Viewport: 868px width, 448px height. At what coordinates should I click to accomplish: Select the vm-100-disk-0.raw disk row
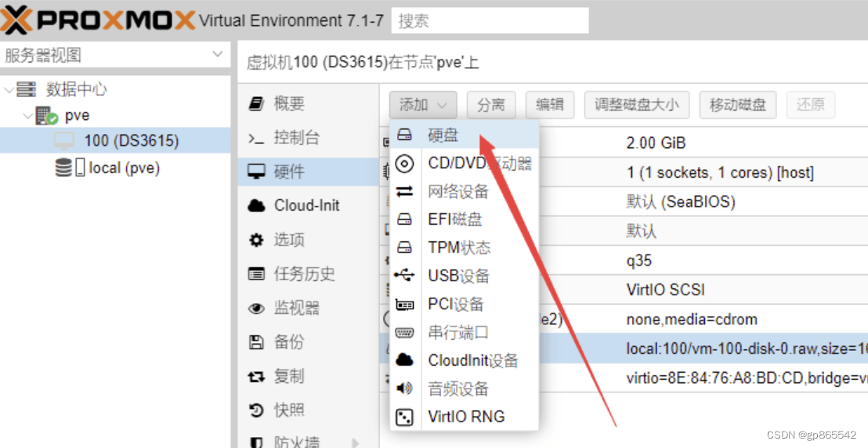[x=624, y=349]
